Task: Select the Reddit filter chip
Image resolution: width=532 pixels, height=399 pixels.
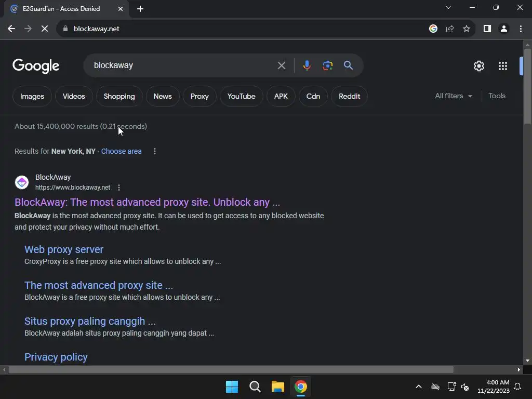Action: pos(349,96)
